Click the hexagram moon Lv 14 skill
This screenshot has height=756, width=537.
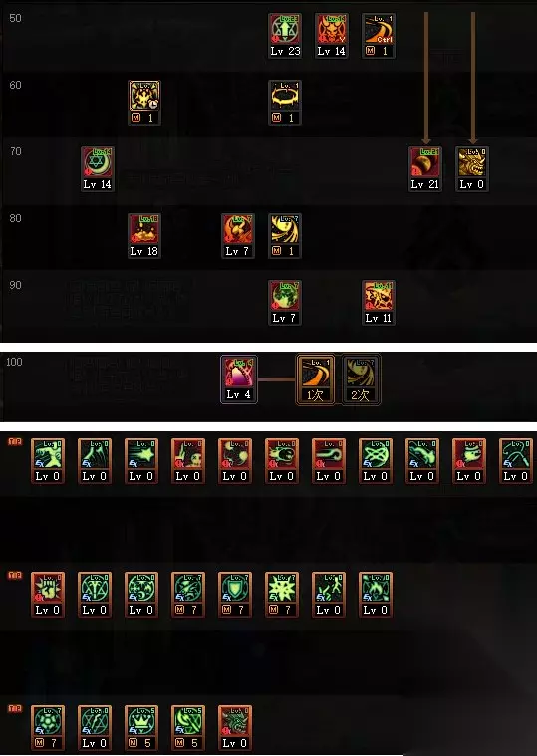pos(98,169)
